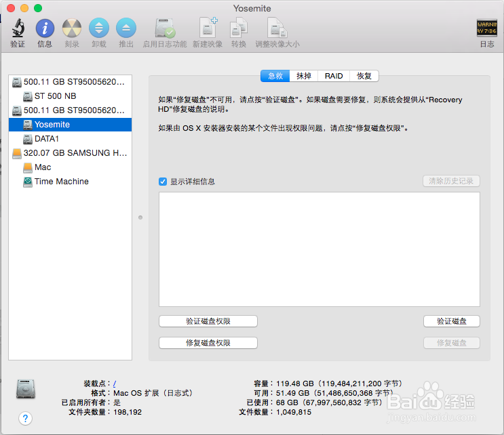Switch to the 恢复 (Restore) tab
504x435 pixels.
364,76
